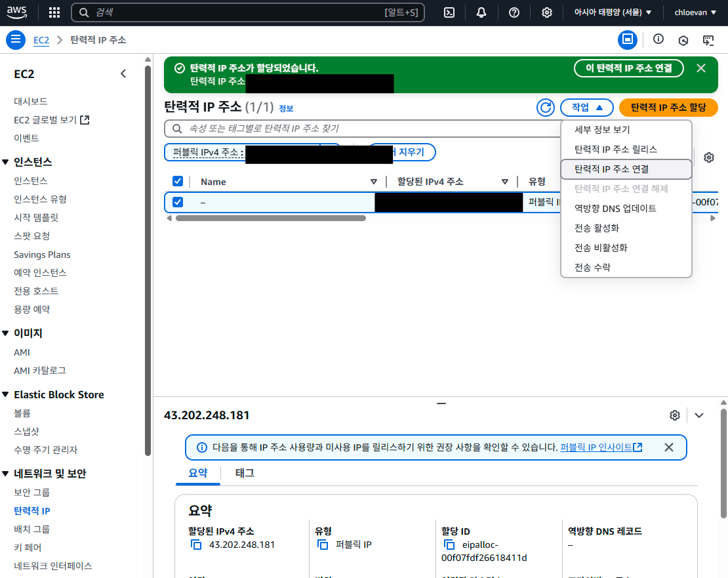The height and width of the screenshot is (578, 728).
Task: Switch to the 태그 tab
Action: pos(245,473)
